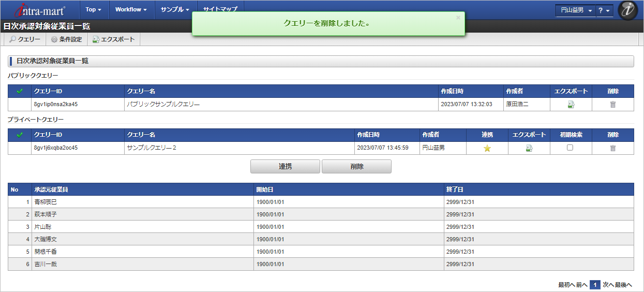
Task: Close the green notification message
Action: coord(458,18)
